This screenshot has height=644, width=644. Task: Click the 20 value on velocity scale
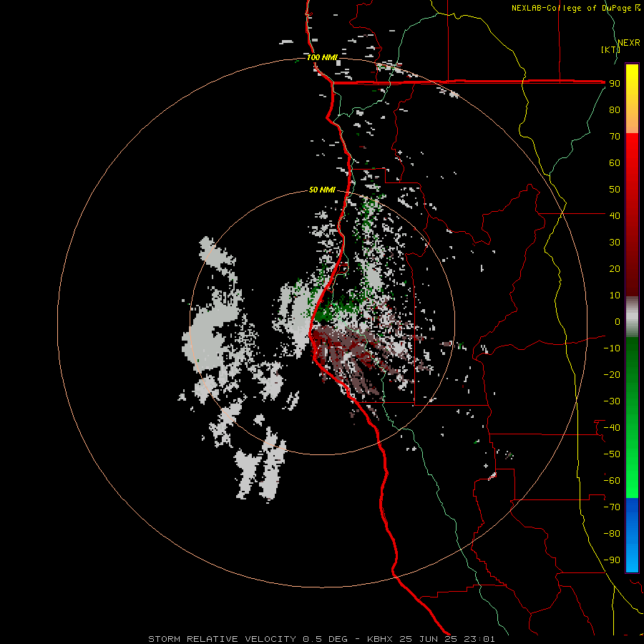[x=615, y=269]
